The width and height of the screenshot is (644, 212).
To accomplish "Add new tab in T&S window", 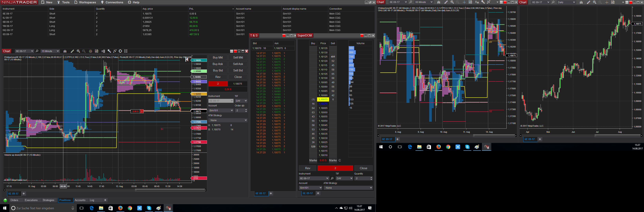I will (x=271, y=194).
